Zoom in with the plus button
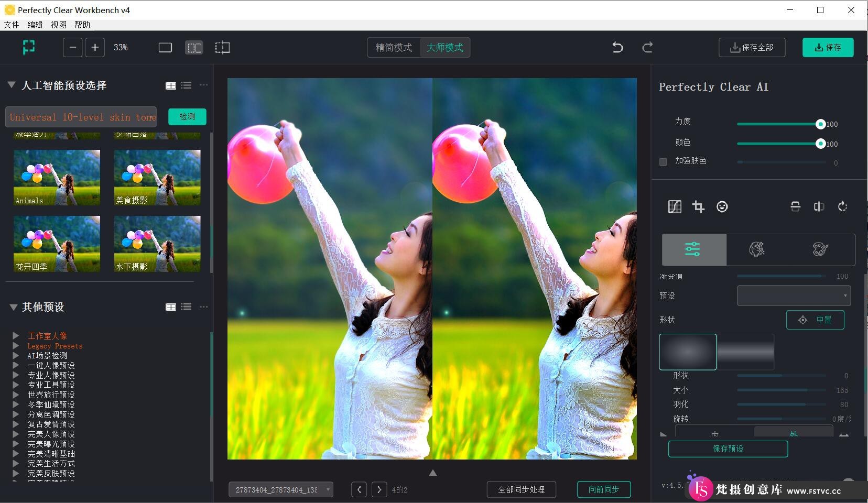This screenshot has width=868, height=503. pos(95,48)
